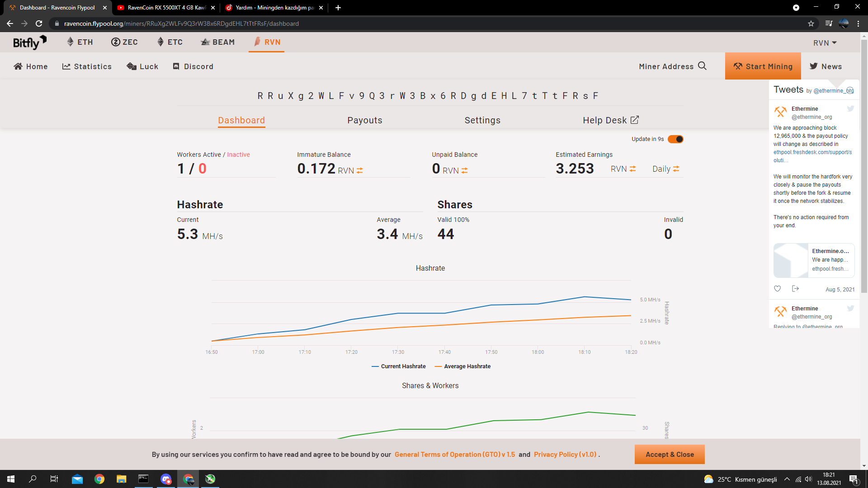The image size is (868, 488).
Task: Open the Chrome menu three dots
Action: tap(858, 23)
